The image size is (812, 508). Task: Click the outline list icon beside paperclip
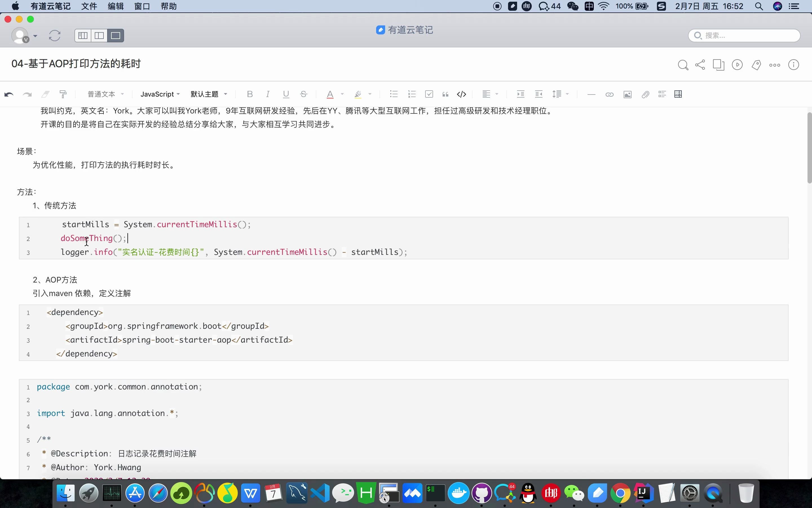pos(662,95)
